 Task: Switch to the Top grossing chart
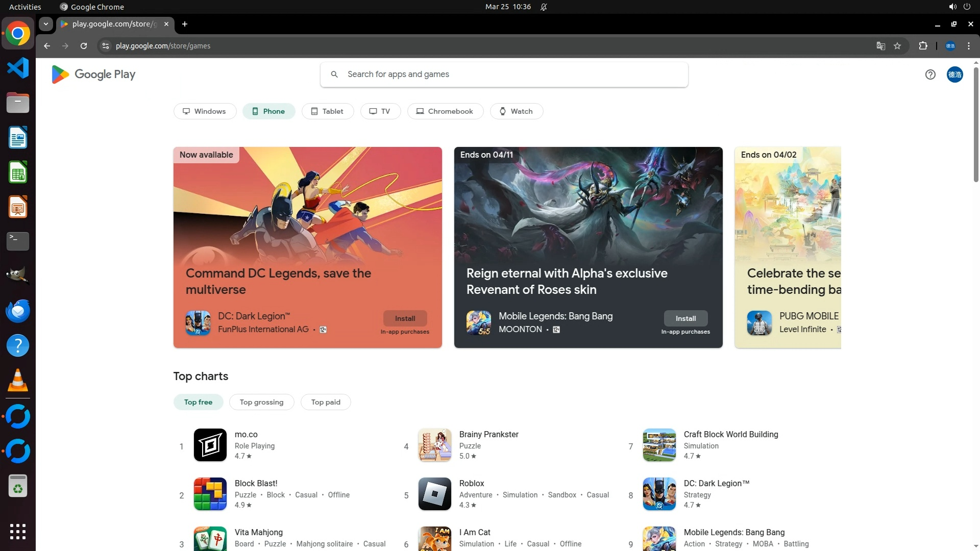tap(261, 402)
